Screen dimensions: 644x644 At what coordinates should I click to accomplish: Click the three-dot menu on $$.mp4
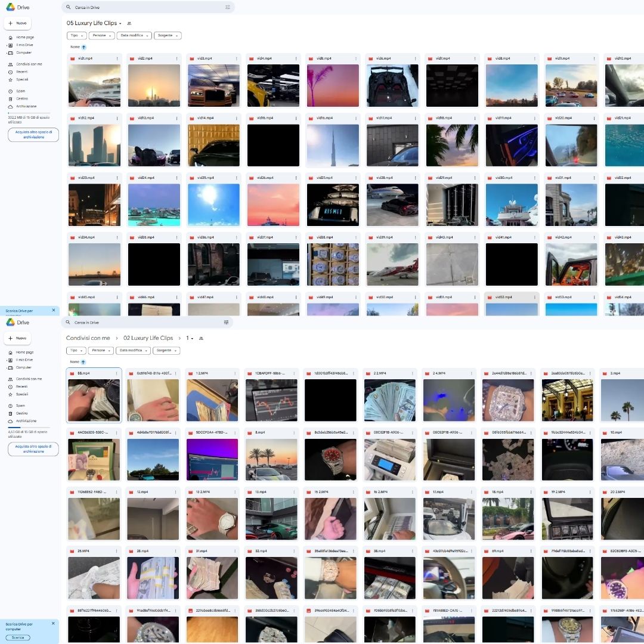[x=116, y=373]
